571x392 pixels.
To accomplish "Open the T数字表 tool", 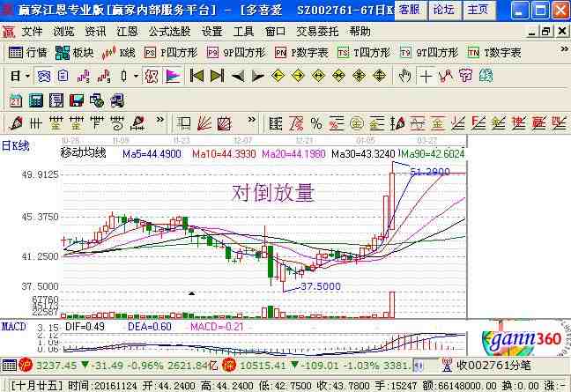I will pos(494,53).
